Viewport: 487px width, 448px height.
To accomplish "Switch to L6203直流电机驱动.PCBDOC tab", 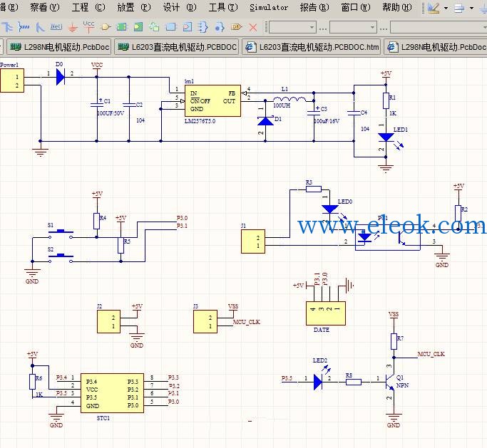I will point(176,47).
